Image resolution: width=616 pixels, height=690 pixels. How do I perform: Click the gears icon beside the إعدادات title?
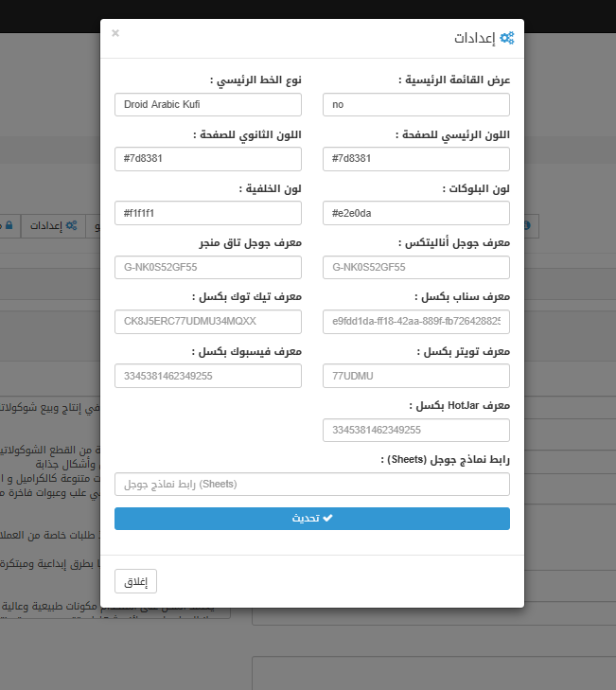pyautogui.click(x=507, y=38)
